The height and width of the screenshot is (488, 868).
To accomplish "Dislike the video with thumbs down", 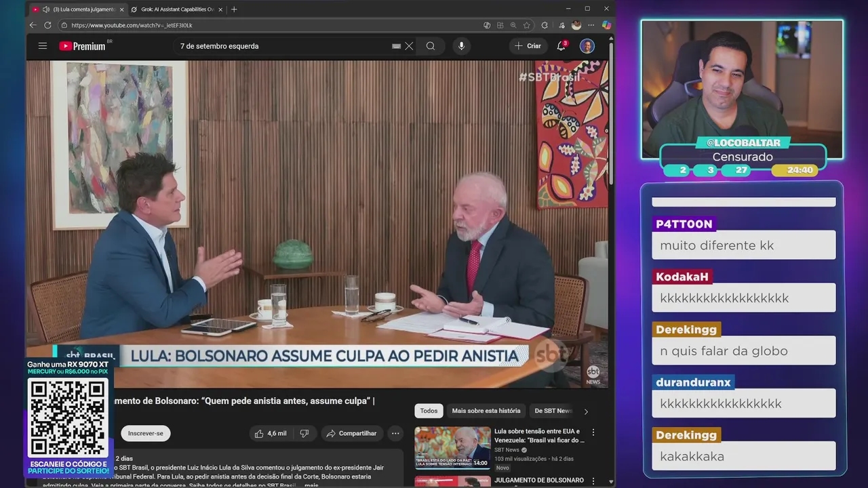I will [304, 433].
